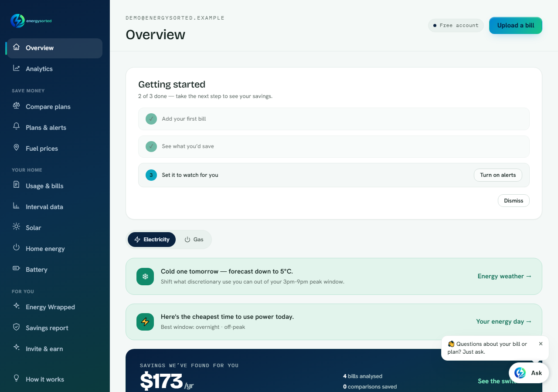Viewport: 558px width, 392px height.
Task: Click the Plans & alerts bell icon
Action: coord(17,127)
